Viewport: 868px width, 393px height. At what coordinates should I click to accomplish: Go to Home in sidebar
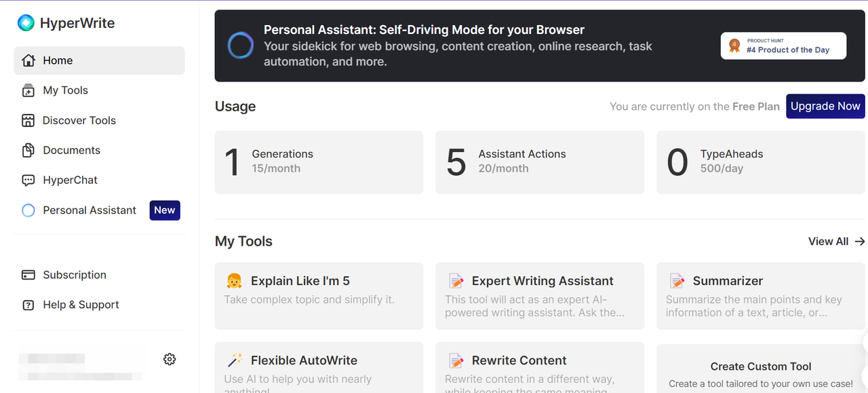coord(99,60)
